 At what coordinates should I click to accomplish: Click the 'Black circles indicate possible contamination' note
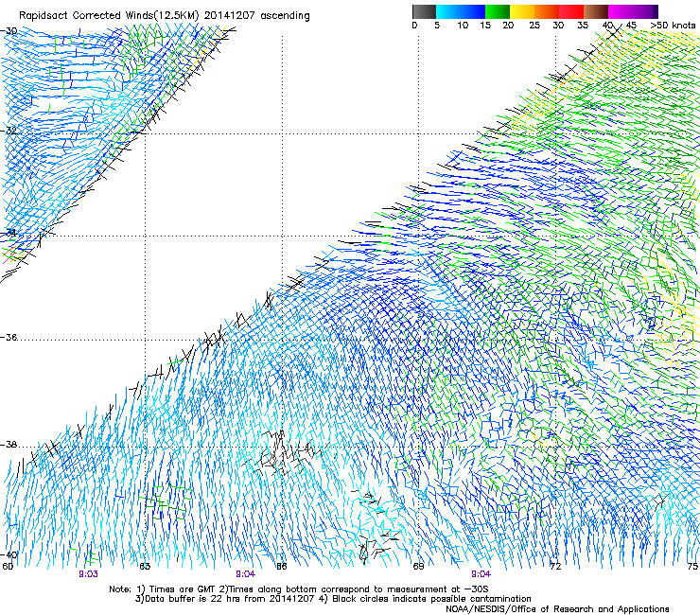click(x=426, y=599)
